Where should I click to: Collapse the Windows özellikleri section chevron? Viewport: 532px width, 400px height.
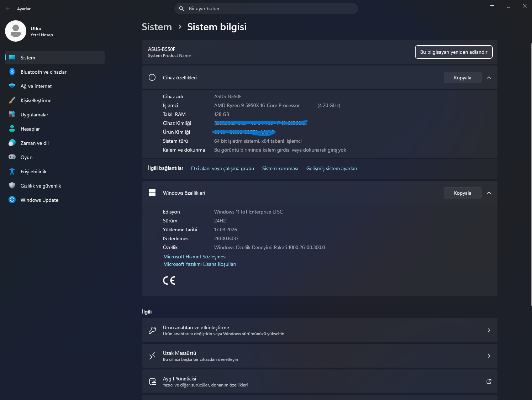pyautogui.click(x=489, y=193)
